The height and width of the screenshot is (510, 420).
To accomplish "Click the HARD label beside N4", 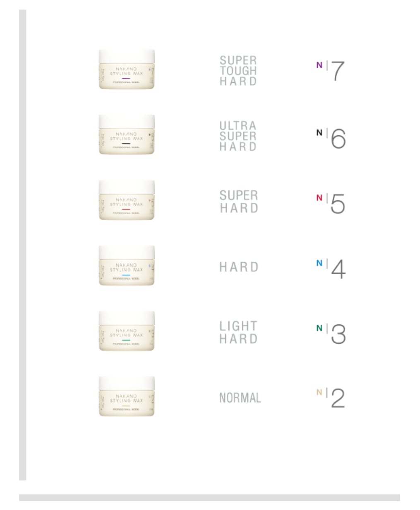I will (x=239, y=267).
